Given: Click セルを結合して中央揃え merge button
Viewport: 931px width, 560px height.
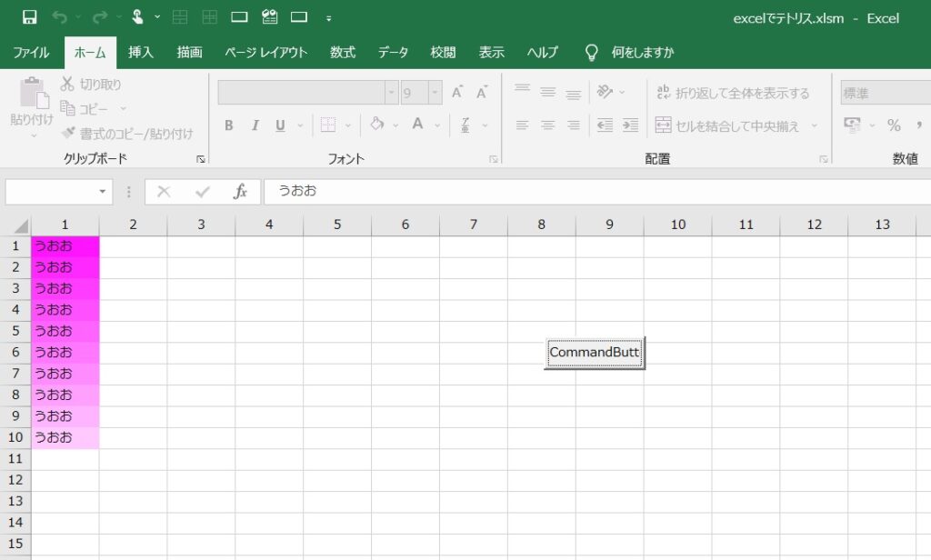Looking at the screenshot, I should (727, 125).
